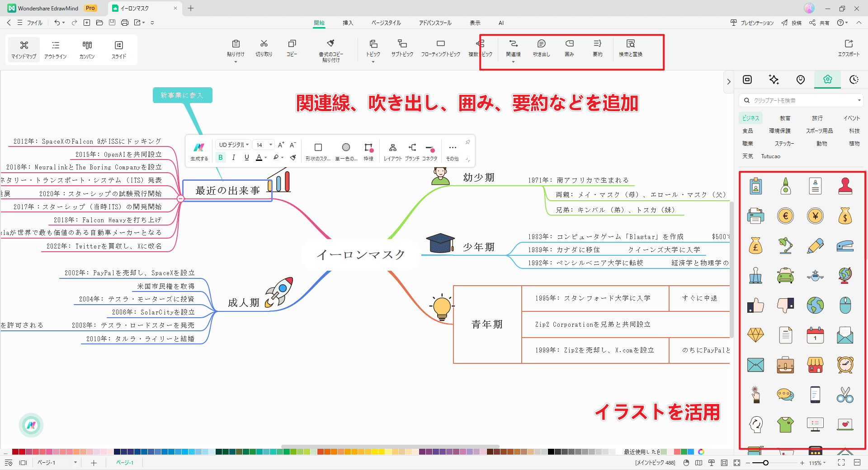Collapse the right side panel chevron
The width and height of the screenshot is (868, 470).
tap(728, 82)
